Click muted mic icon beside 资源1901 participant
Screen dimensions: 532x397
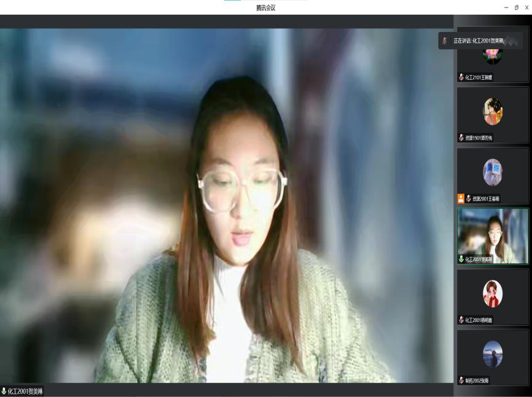click(461, 138)
